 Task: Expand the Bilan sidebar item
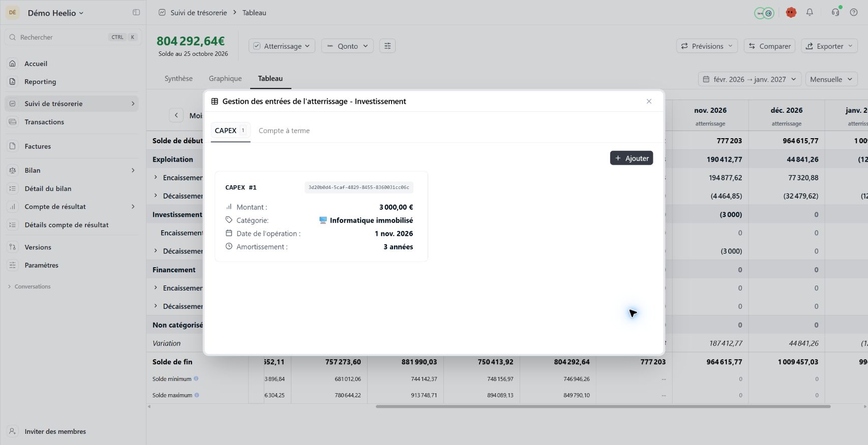coord(133,170)
